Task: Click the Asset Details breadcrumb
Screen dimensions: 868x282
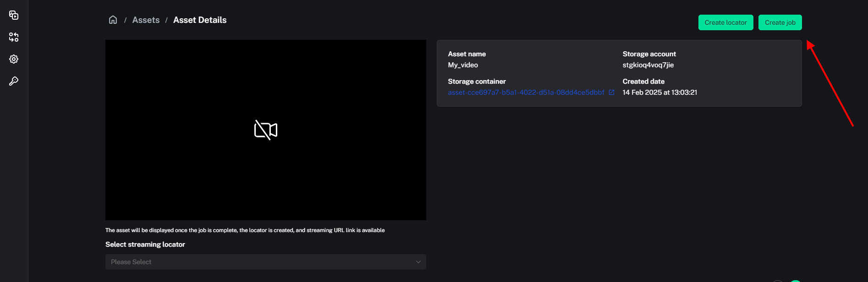Action: tap(200, 20)
